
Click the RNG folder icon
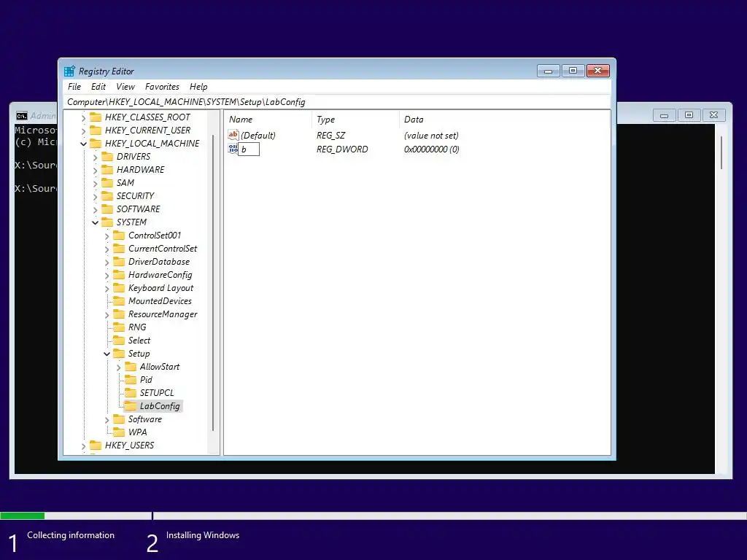tap(119, 327)
